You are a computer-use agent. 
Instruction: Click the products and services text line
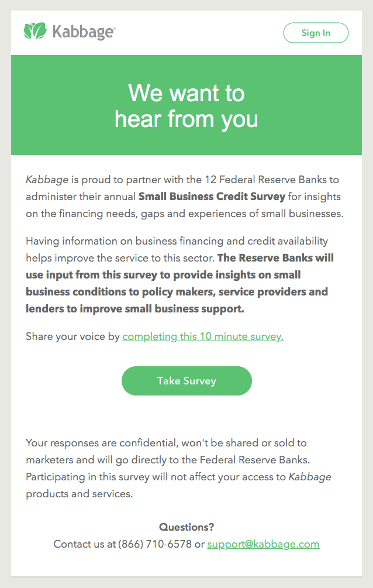pyautogui.click(x=79, y=494)
